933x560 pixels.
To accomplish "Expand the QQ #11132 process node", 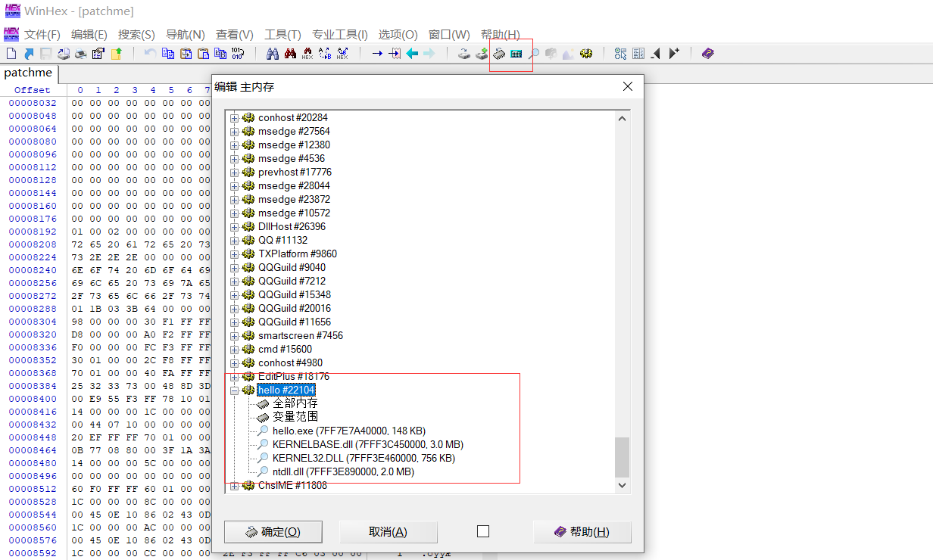I will 234,241.
